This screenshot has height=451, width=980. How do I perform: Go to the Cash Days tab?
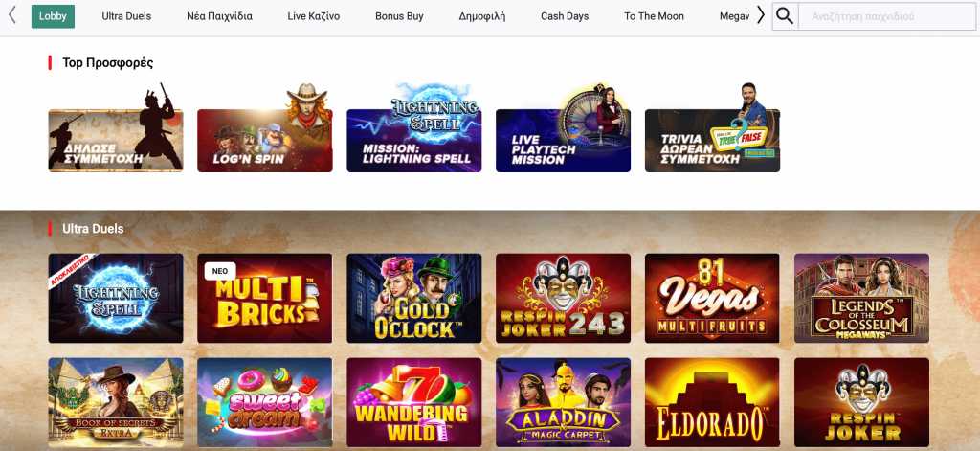coord(565,16)
